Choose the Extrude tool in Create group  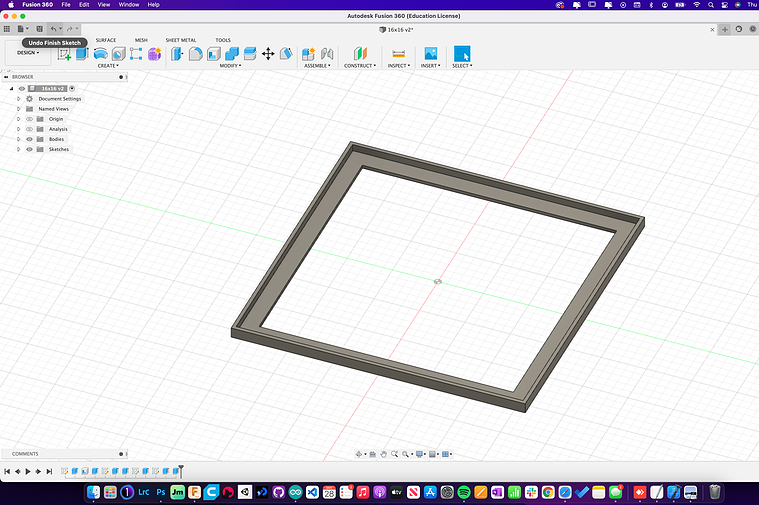point(82,53)
